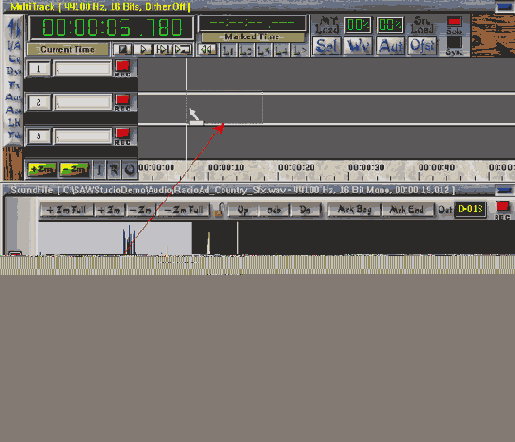Open the Aut automation button
This screenshot has width=515, height=442.
390,46
